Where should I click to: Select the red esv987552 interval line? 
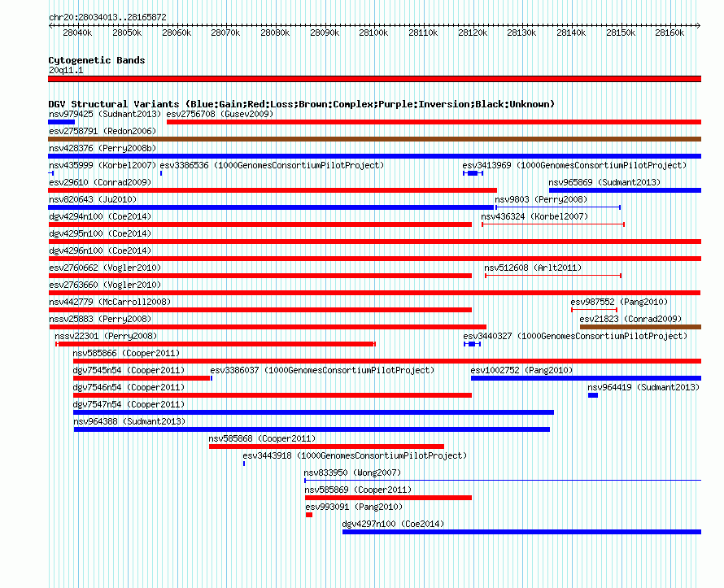click(595, 310)
